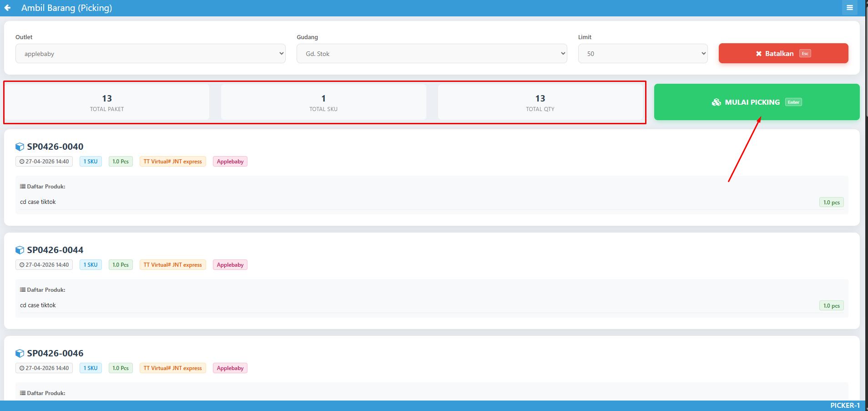Screen dimensions: 868x411
Task: Click the box icon beside SP0426-0046
Action: [20, 353]
